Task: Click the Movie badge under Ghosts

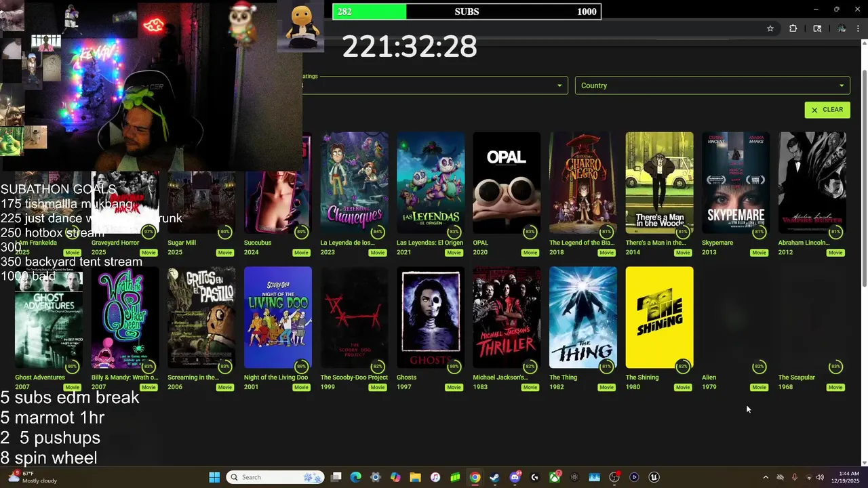Action: point(454,388)
